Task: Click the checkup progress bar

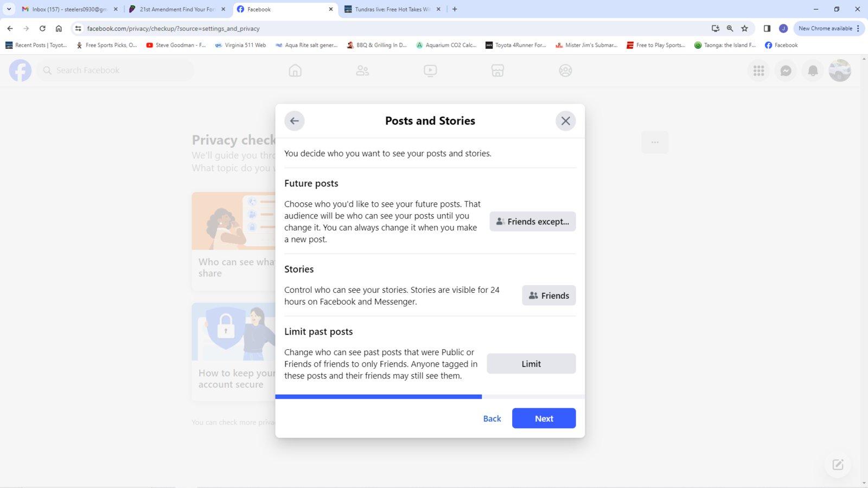Action: pos(430,397)
